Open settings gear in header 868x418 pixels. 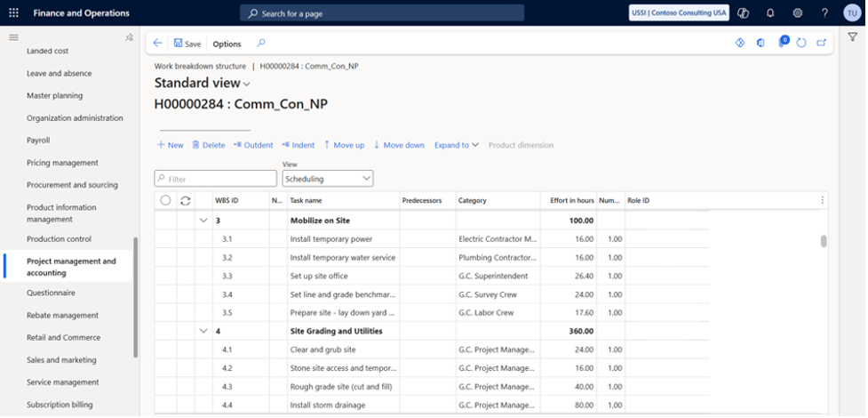click(x=797, y=12)
